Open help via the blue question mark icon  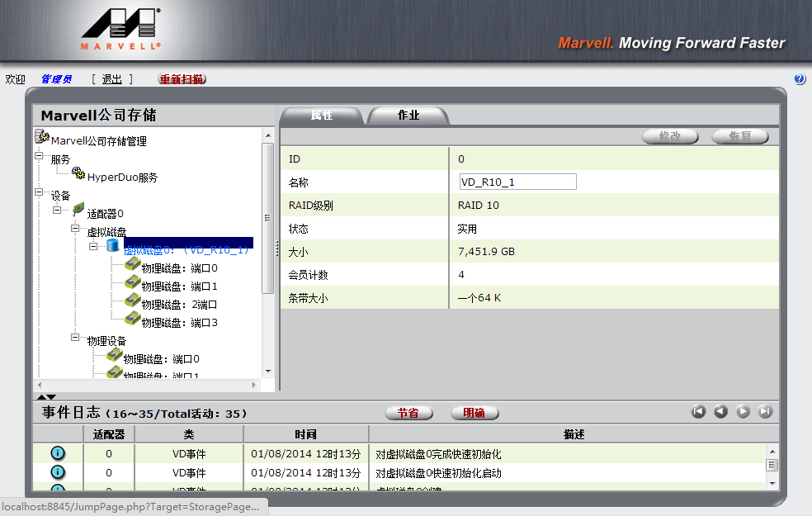click(800, 78)
